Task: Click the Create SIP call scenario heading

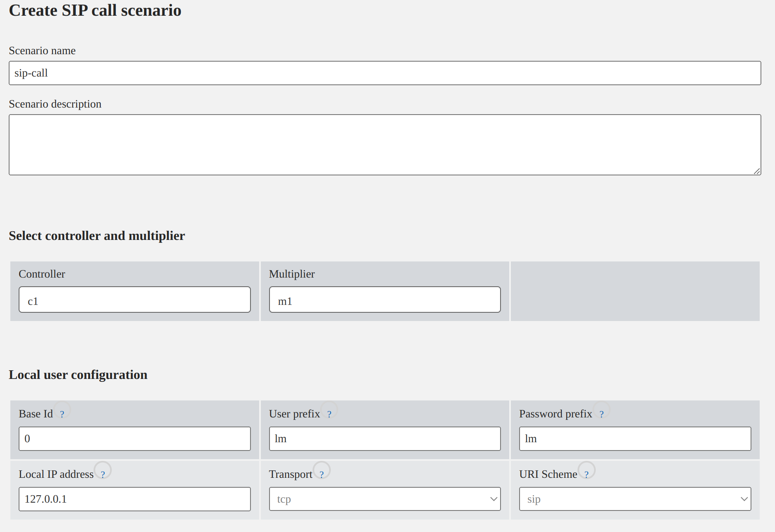Action: click(x=95, y=10)
